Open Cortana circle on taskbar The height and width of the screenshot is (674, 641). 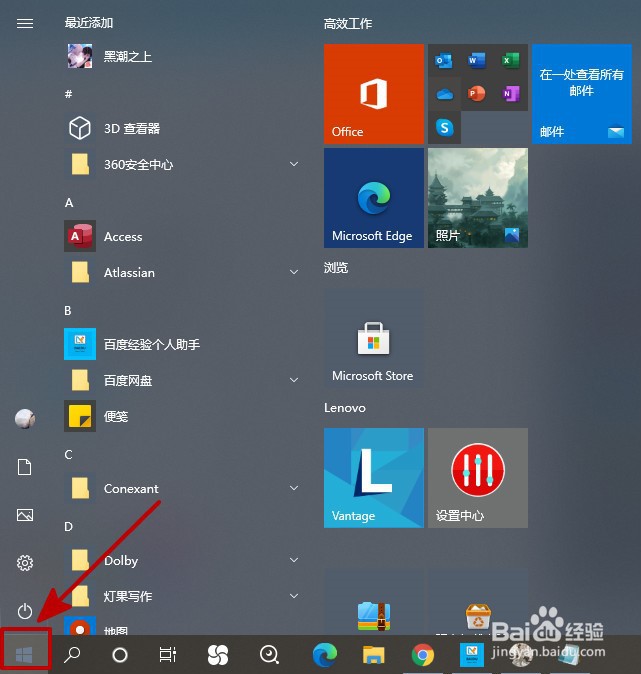coord(120,655)
